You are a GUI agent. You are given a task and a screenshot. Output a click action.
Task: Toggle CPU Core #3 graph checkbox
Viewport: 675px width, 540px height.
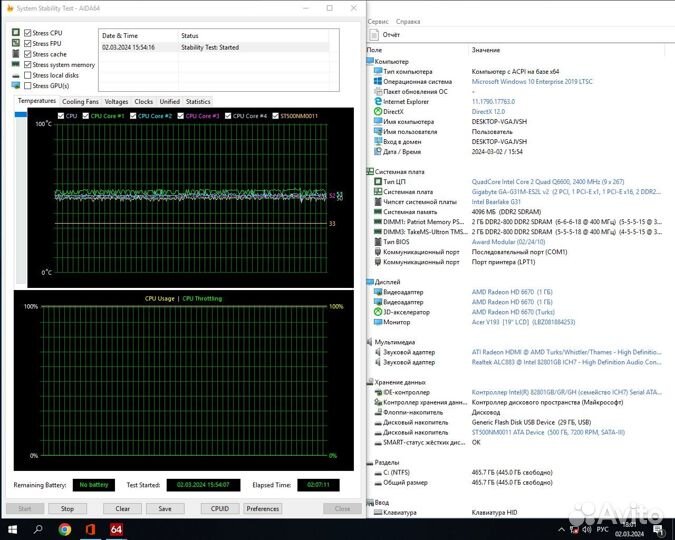coord(181,116)
